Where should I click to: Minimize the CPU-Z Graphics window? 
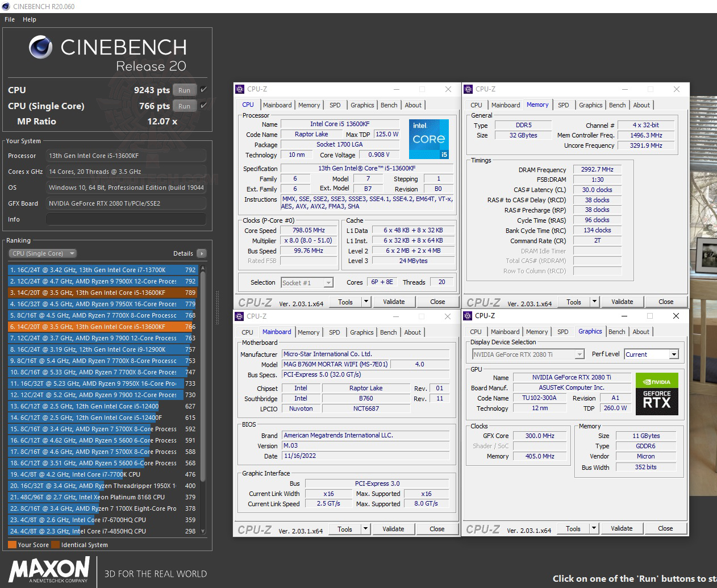click(624, 316)
